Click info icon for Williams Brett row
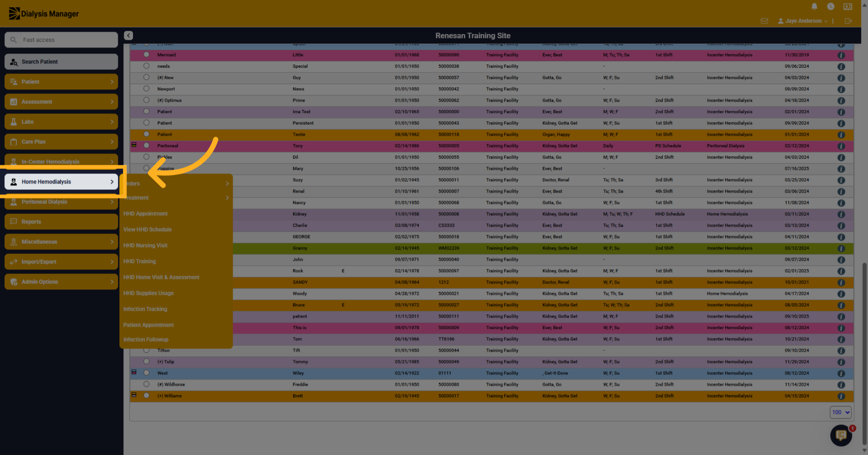This screenshot has height=455, width=868. 841,396
